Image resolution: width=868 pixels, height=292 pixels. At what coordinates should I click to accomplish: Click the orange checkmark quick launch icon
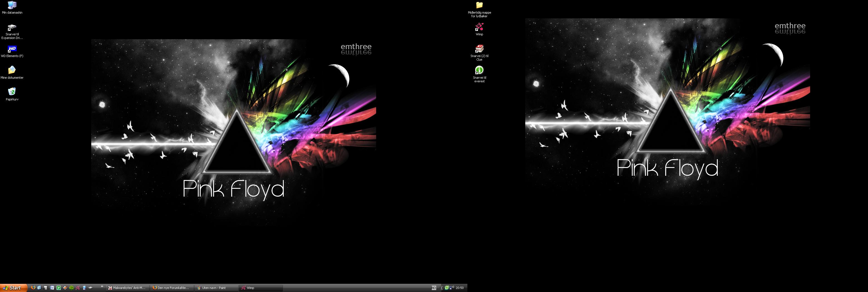(65, 288)
